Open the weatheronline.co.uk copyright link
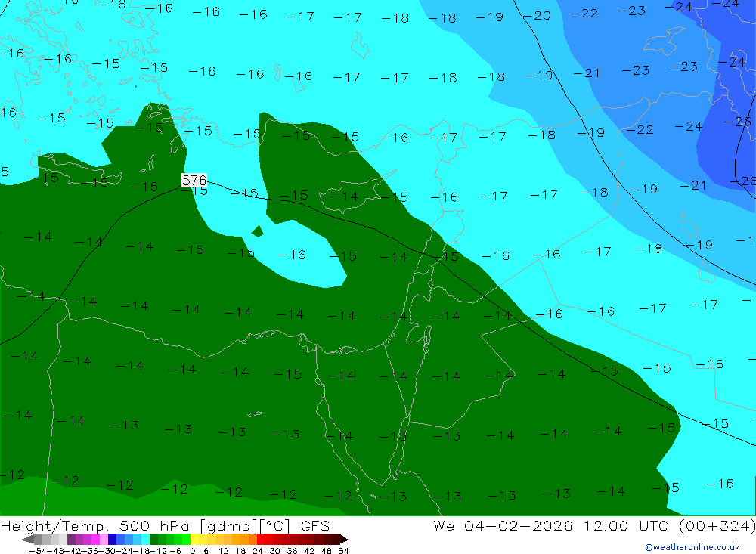The width and height of the screenshot is (756, 554). coord(692,547)
